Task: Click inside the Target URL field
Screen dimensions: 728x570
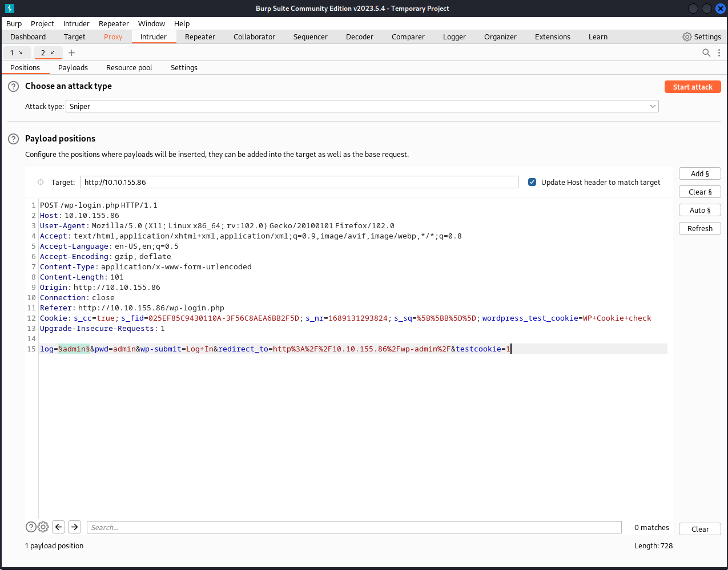Action: click(299, 182)
